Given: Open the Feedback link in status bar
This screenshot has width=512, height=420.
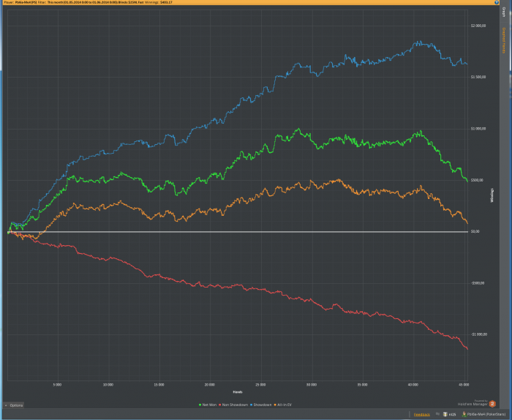Looking at the screenshot, I should [421, 414].
